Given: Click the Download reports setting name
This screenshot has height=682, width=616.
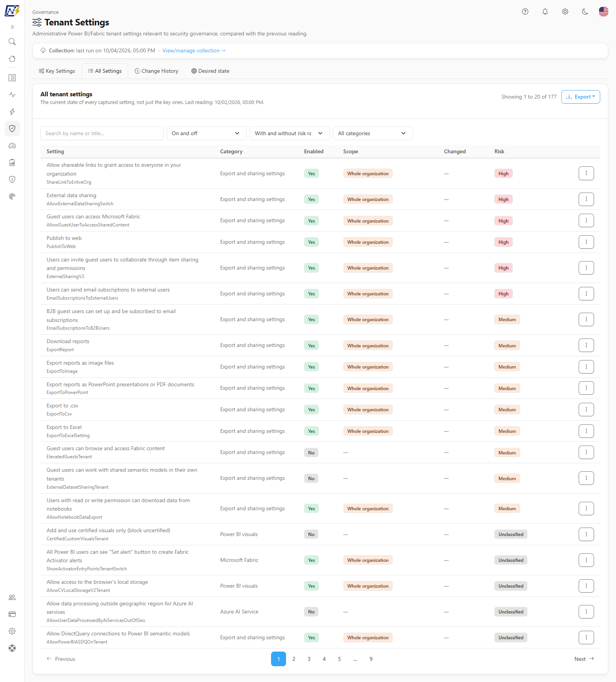Looking at the screenshot, I should [x=68, y=341].
